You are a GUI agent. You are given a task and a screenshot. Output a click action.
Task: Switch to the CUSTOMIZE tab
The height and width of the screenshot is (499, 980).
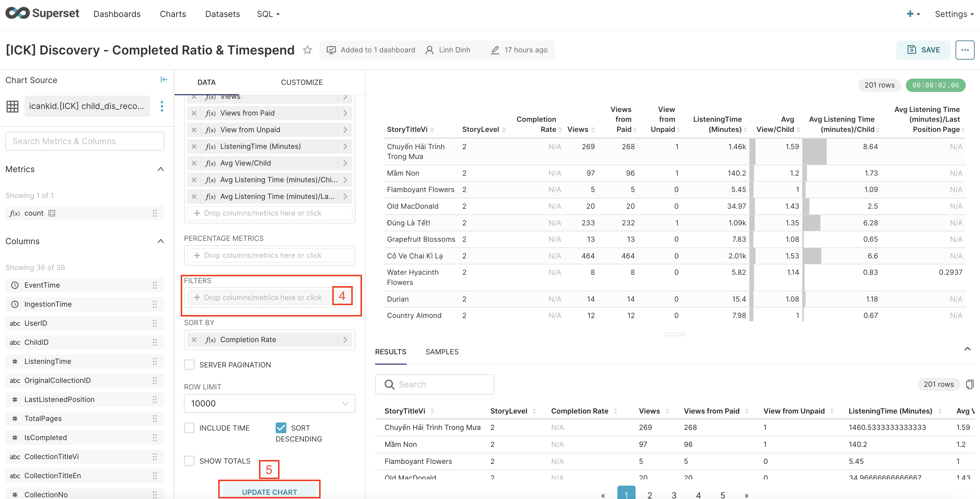(x=302, y=82)
